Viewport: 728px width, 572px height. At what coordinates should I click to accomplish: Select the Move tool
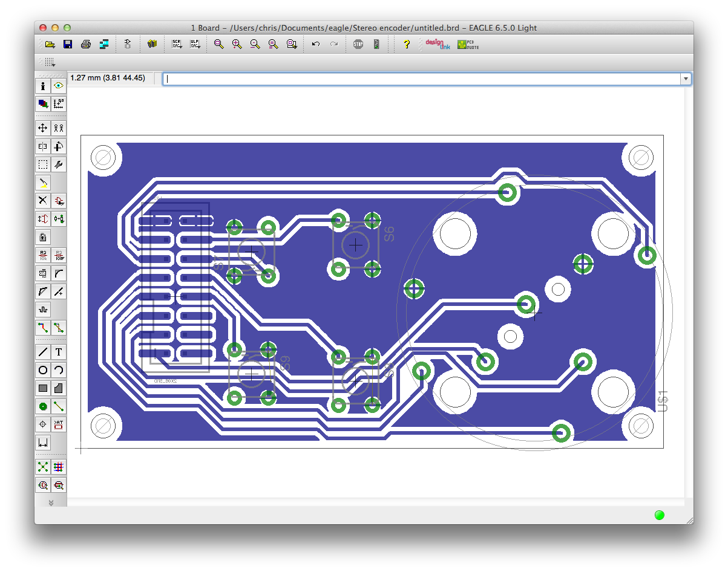[x=43, y=128]
